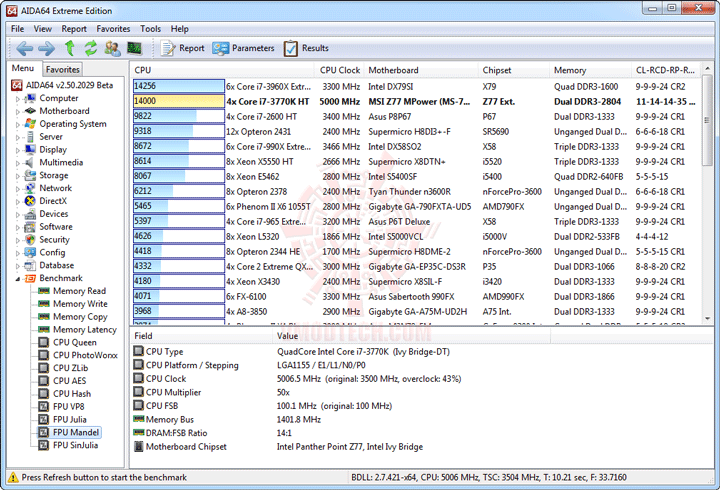Click the highlighted 14000 score bar
Image resolution: width=720 pixels, height=490 pixels.
[x=179, y=101]
